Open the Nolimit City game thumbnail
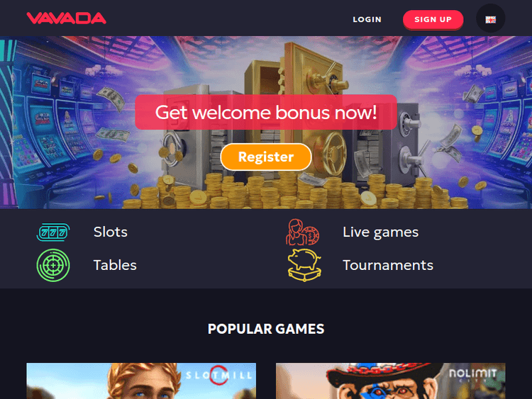The image size is (532, 399). (391, 381)
